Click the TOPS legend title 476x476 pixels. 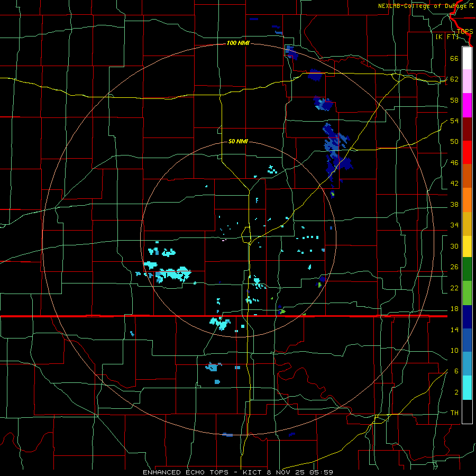(x=465, y=32)
